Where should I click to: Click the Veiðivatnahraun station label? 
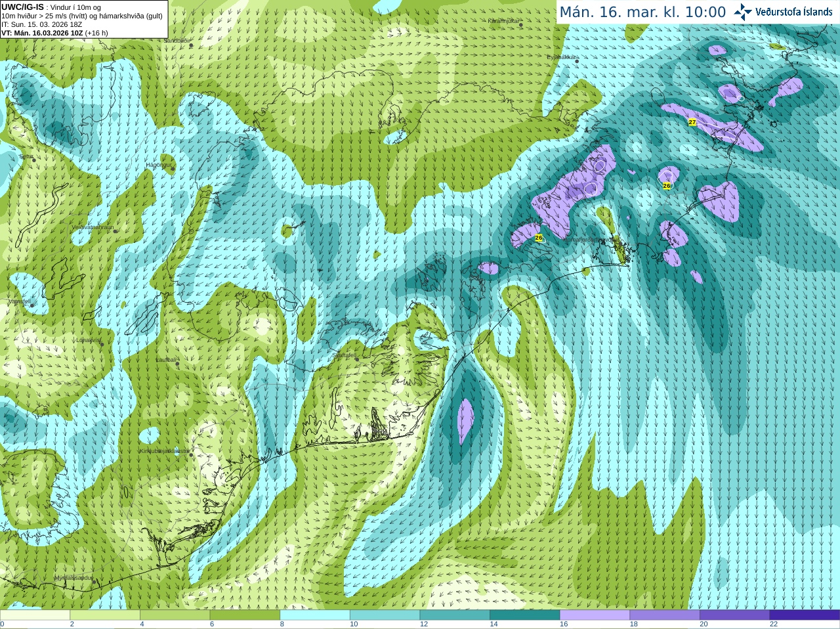point(93,227)
